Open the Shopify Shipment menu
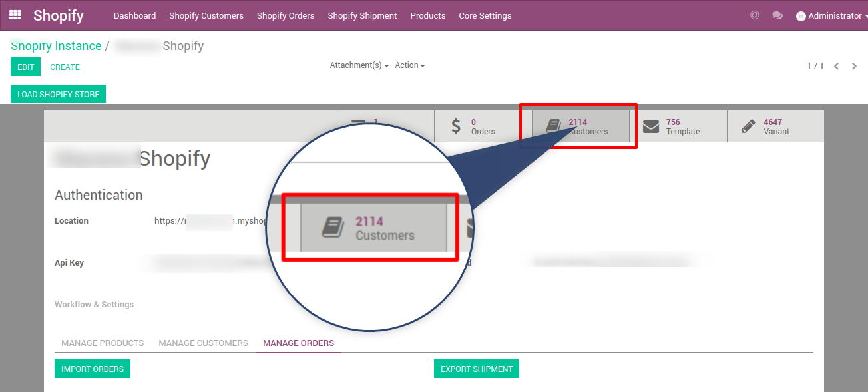868x392 pixels. (x=362, y=15)
